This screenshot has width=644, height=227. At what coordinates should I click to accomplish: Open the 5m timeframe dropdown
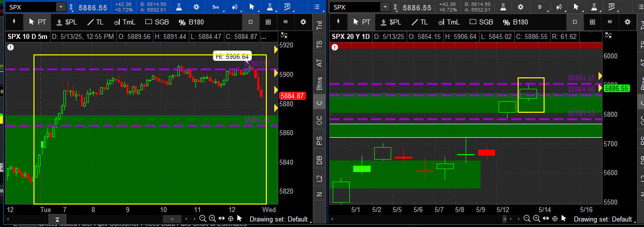coord(215,7)
